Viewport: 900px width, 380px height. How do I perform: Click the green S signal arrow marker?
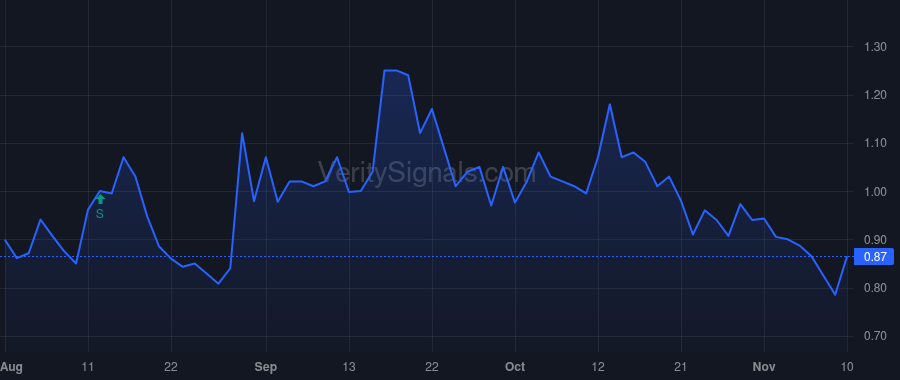click(100, 200)
